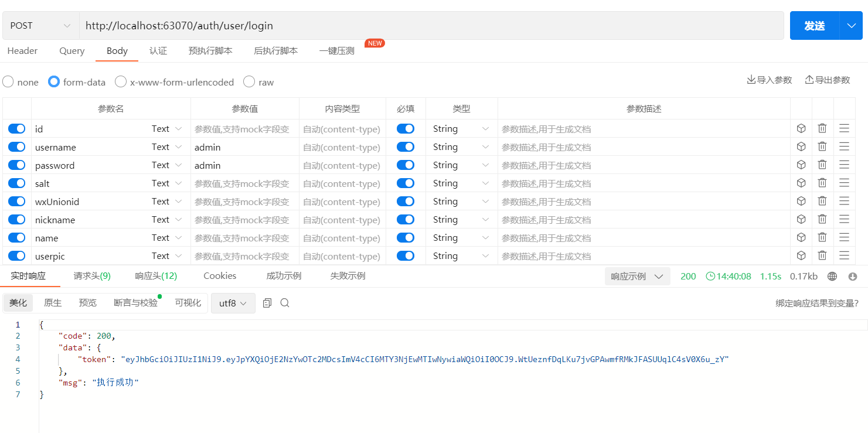868x433 pixels.
Task: Delete the wxUnionid parameter row
Action: (x=822, y=202)
